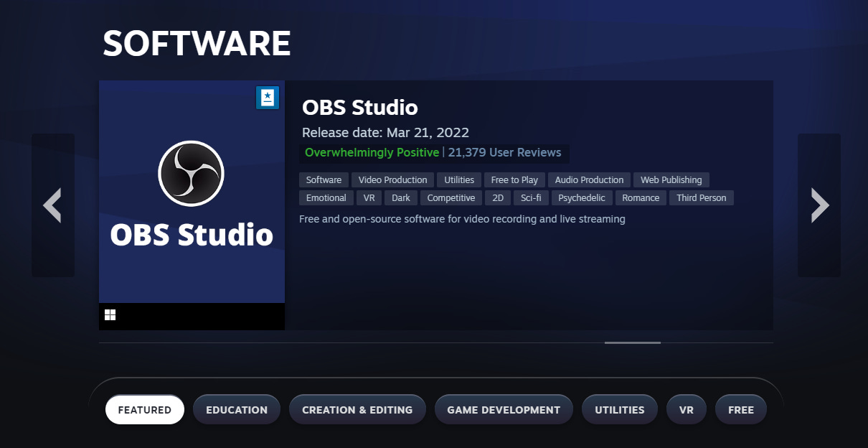This screenshot has width=868, height=448.
Task: Select the Dark tag
Action: point(401,197)
